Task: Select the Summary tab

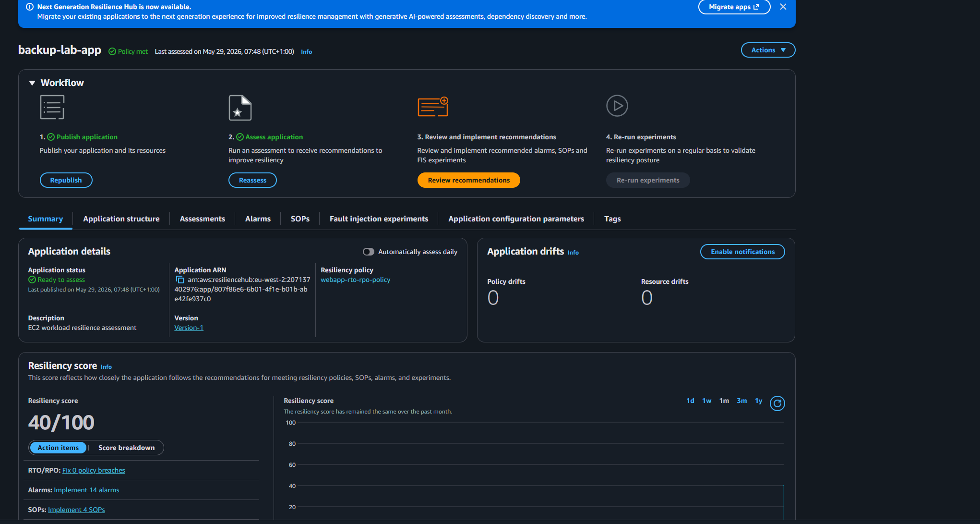Action: point(46,219)
